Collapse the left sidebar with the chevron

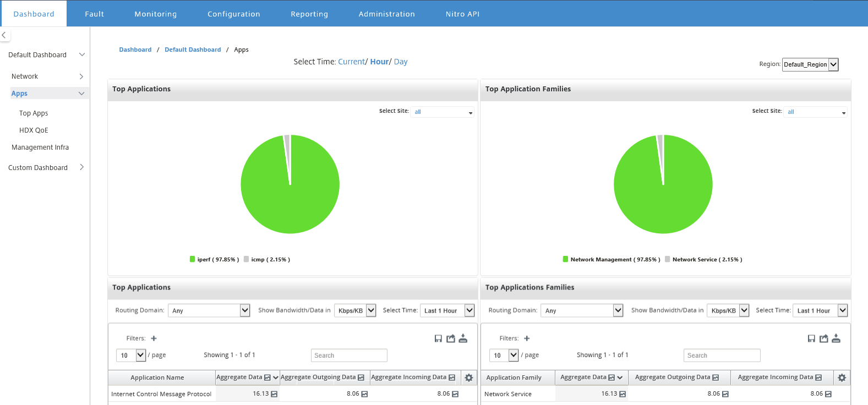[x=4, y=35]
